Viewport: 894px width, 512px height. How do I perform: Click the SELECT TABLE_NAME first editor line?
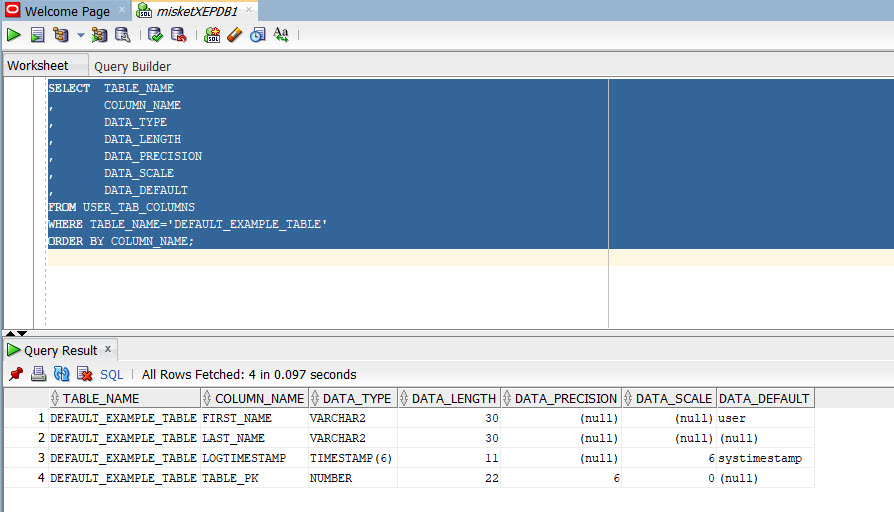pyautogui.click(x=111, y=88)
